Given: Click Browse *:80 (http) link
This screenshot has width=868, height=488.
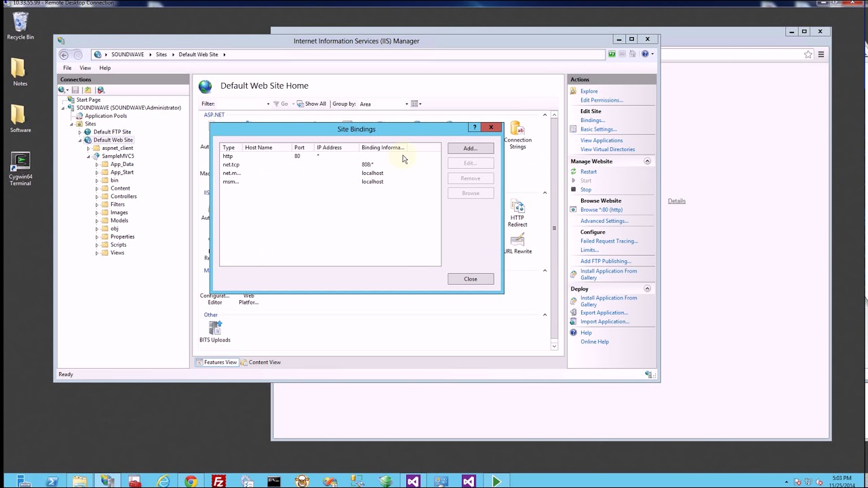Looking at the screenshot, I should point(601,210).
